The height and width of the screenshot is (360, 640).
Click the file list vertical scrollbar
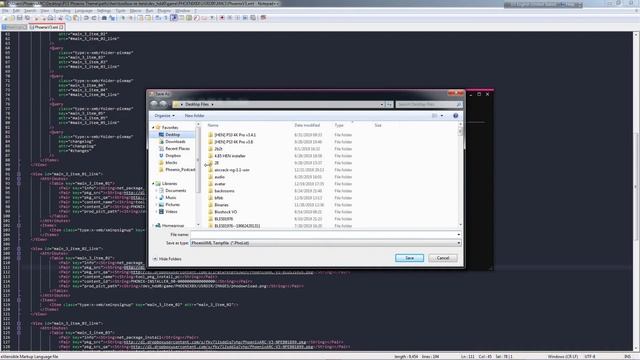point(460,176)
